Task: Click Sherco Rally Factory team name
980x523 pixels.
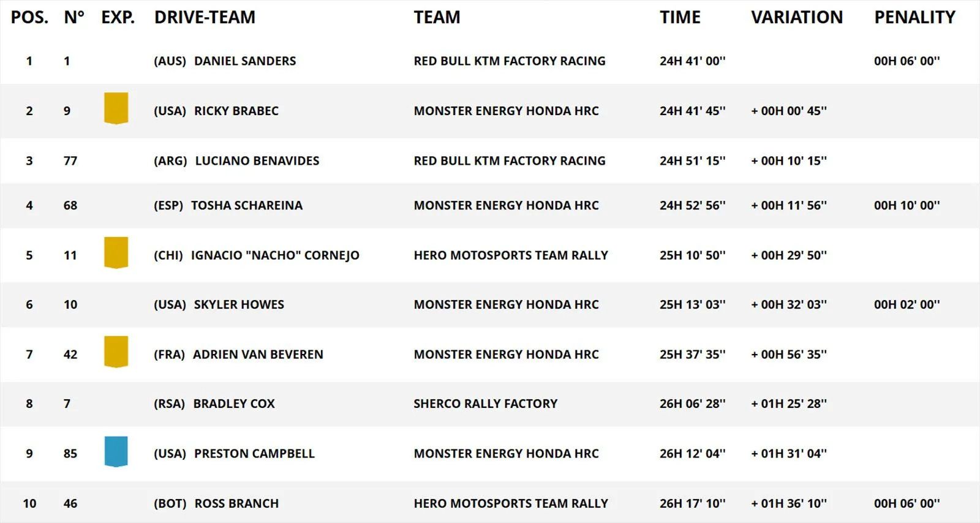Action: click(x=485, y=404)
